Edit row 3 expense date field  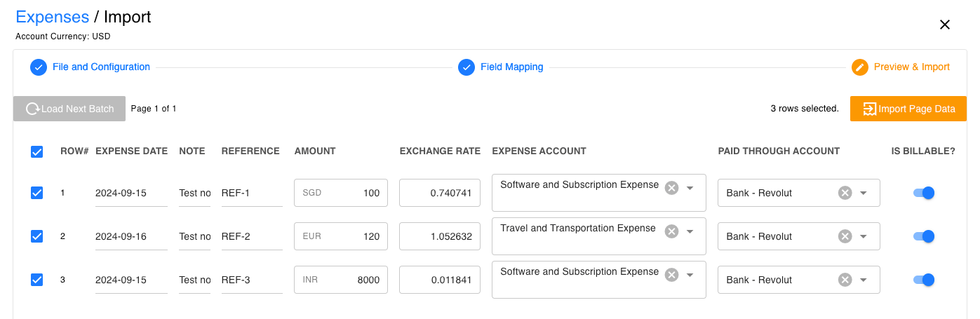pyautogui.click(x=131, y=280)
